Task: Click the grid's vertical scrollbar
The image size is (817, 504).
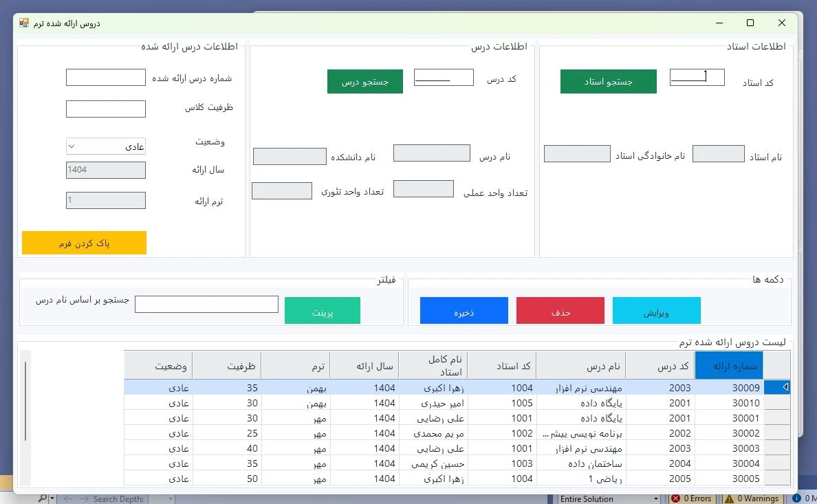Action: click(25, 402)
